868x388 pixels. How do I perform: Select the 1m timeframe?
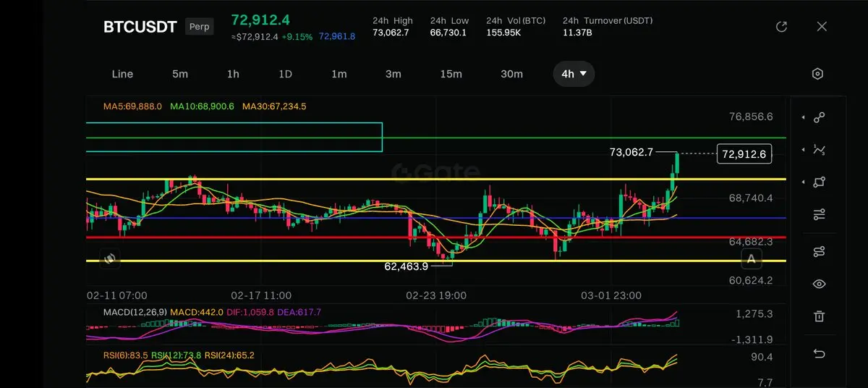point(339,74)
